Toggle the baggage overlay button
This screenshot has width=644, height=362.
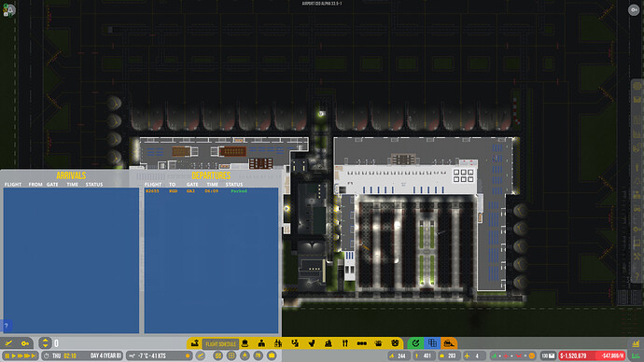point(272,355)
